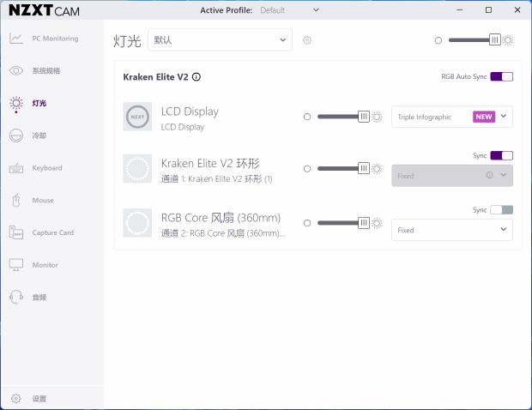Open Mouse menu item

(x=43, y=200)
